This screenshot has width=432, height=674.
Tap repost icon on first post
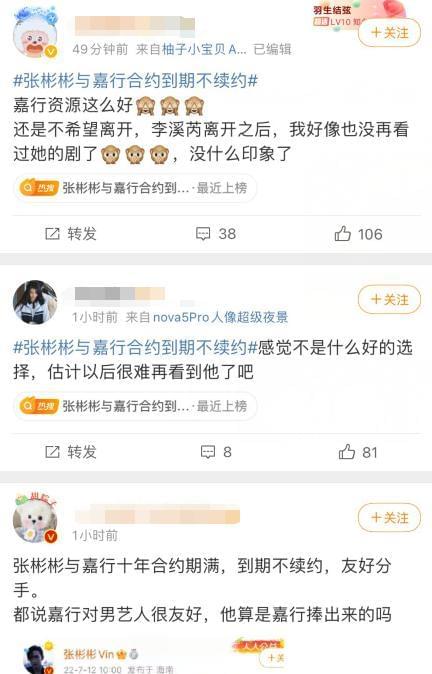(x=52, y=234)
